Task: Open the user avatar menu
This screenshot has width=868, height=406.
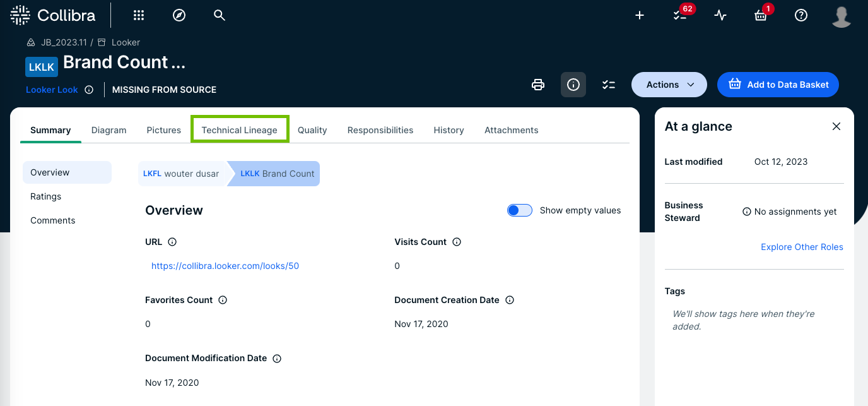Action: tap(842, 16)
